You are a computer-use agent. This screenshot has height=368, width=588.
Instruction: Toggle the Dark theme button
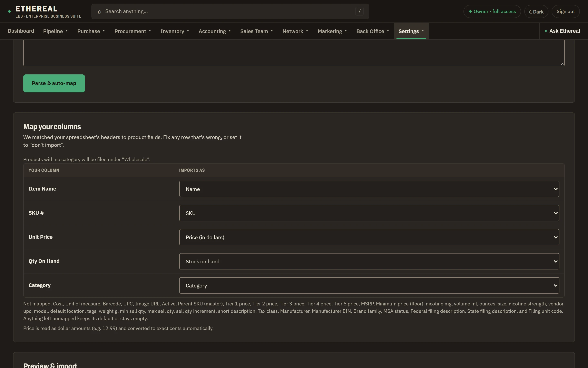tap(536, 11)
